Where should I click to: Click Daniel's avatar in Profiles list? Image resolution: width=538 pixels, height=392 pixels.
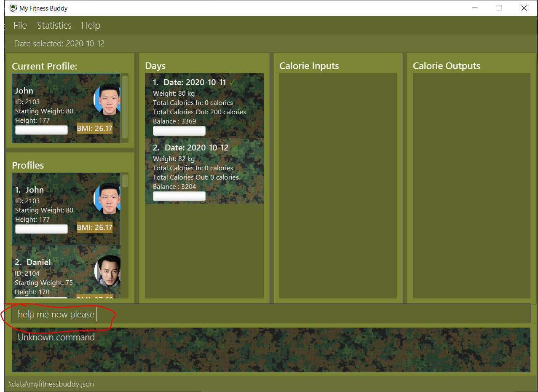107,271
